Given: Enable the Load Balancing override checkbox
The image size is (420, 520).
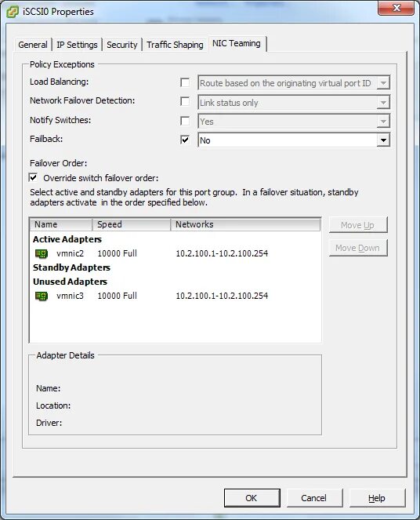Looking at the screenshot, I should pyautogui.click(x=185, y=82).
